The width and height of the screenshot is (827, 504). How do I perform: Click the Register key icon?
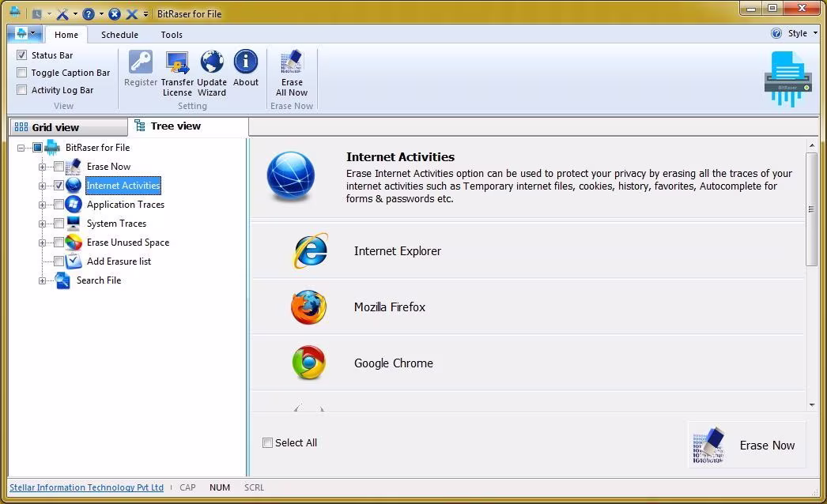(x=140, y=62)
